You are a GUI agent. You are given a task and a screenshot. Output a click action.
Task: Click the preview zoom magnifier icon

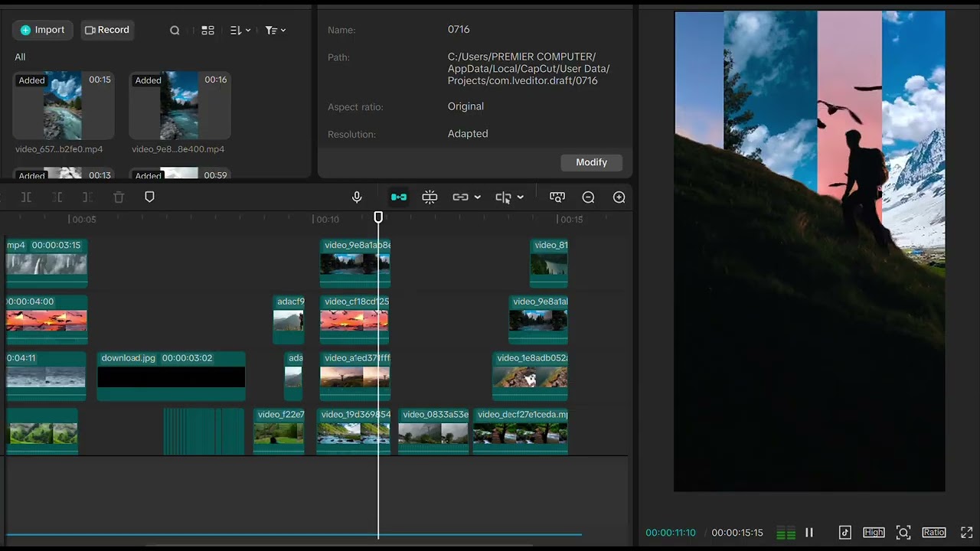[903, 533]
